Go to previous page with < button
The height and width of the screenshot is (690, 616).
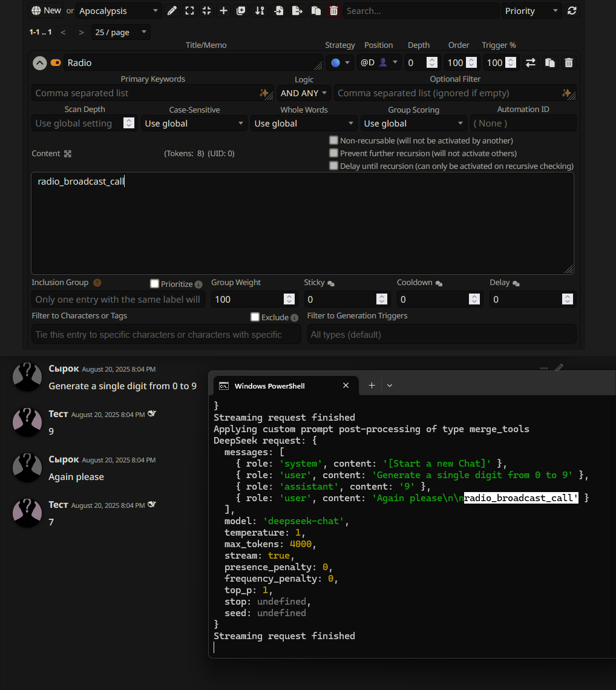point(64,32)
